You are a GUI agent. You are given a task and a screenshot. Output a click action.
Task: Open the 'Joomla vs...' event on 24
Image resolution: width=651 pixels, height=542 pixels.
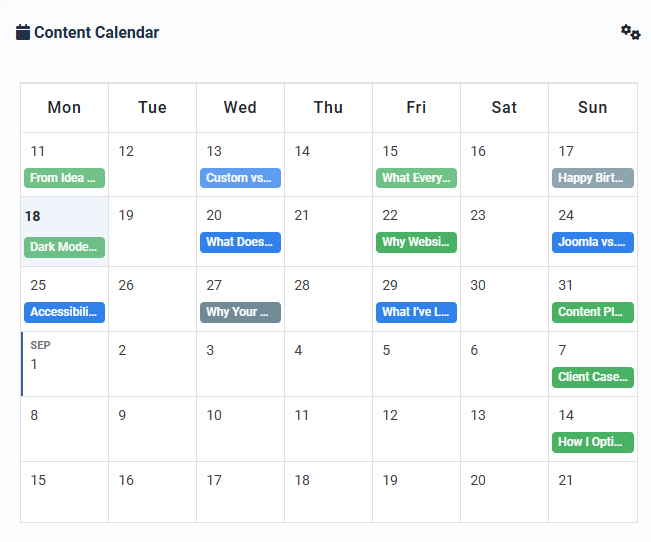(592, 242)
